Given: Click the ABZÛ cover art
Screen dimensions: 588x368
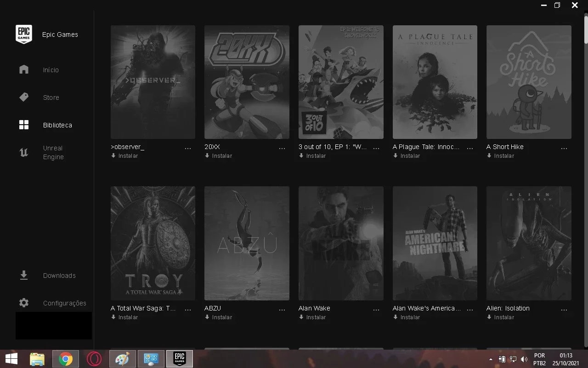Looking at the screenshot, I should (247, 243).
